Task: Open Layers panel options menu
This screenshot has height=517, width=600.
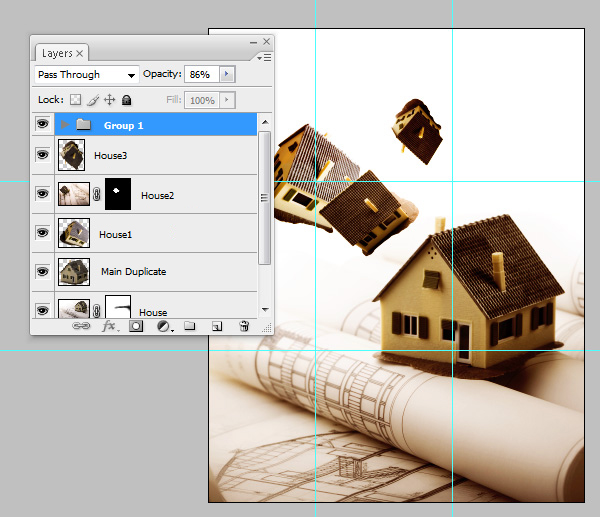Action: pyautogui.click(x=264, y=58)
